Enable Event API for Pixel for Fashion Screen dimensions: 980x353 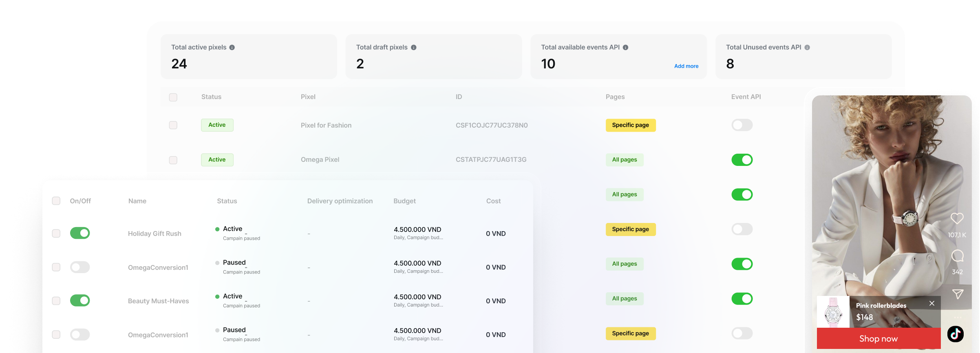(x=742, y=125)
